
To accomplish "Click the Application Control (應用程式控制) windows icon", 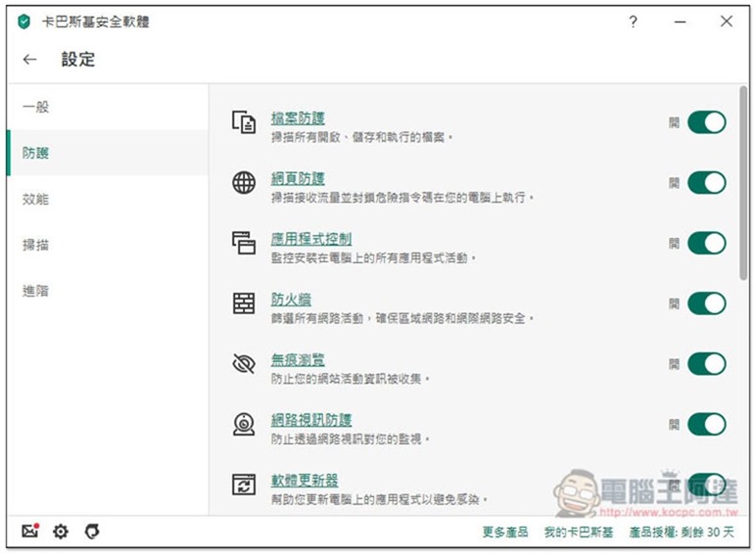I will click(244, 243).
